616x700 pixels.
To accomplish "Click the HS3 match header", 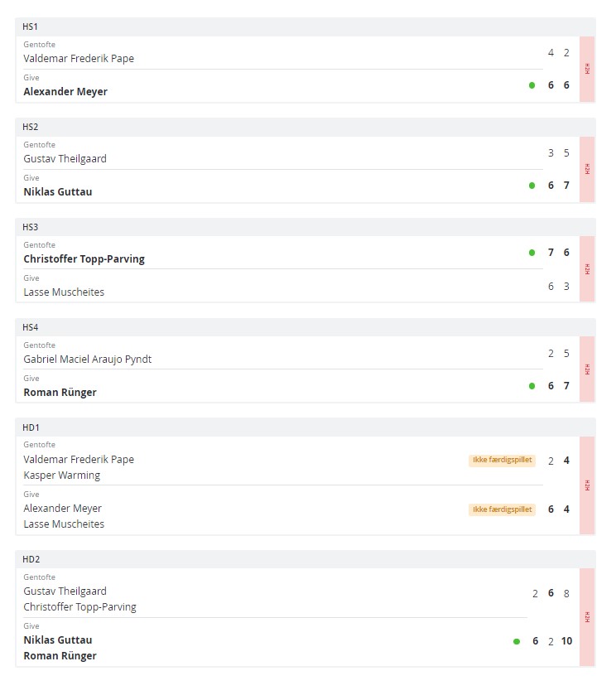I will pos(31,227).
